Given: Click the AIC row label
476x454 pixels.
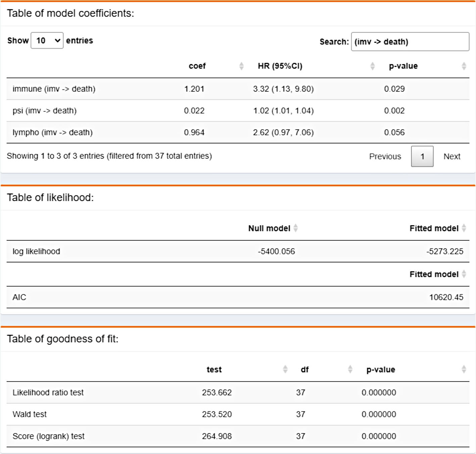Looking at the screenshot, I should pyautogui.click(x=19, y=297).
